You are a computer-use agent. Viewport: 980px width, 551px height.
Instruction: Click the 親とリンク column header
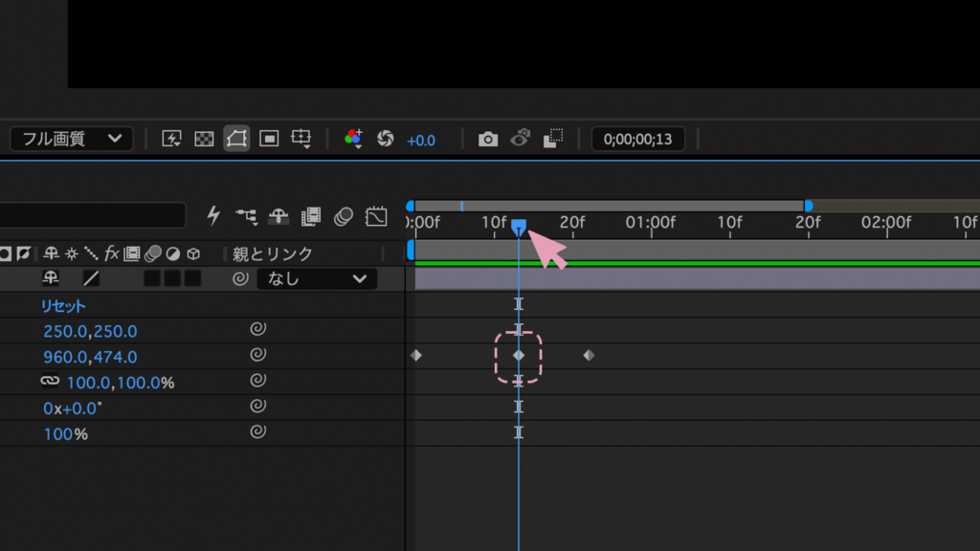273,253
